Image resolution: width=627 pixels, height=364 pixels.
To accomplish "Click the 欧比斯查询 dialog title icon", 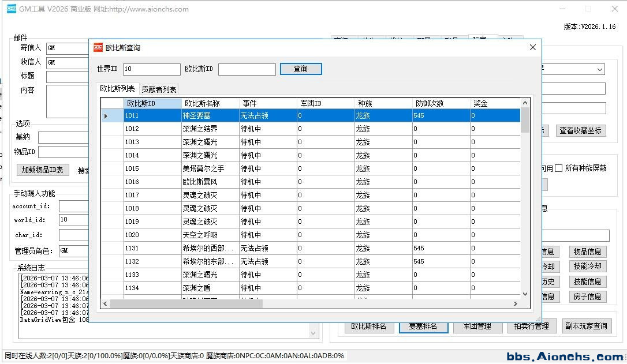I will 98,47.
